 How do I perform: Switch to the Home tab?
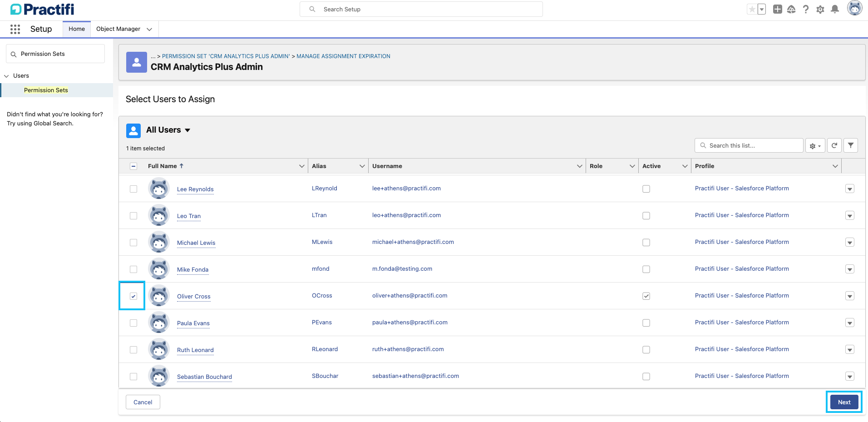point(77,29)
